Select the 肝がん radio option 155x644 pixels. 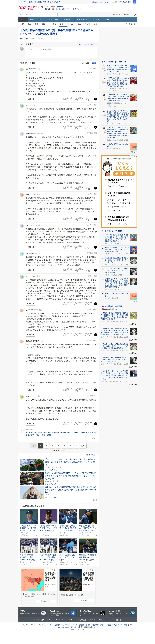[x=119, y=200]
